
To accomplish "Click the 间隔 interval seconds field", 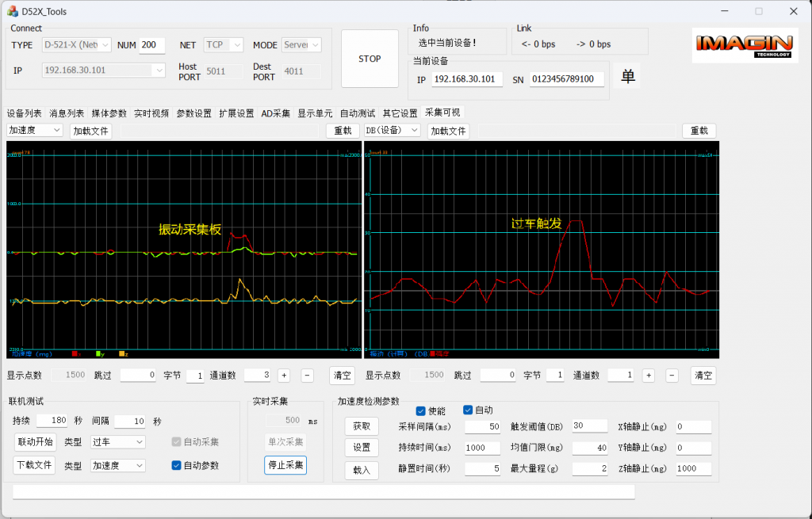I will click(129, 422).
